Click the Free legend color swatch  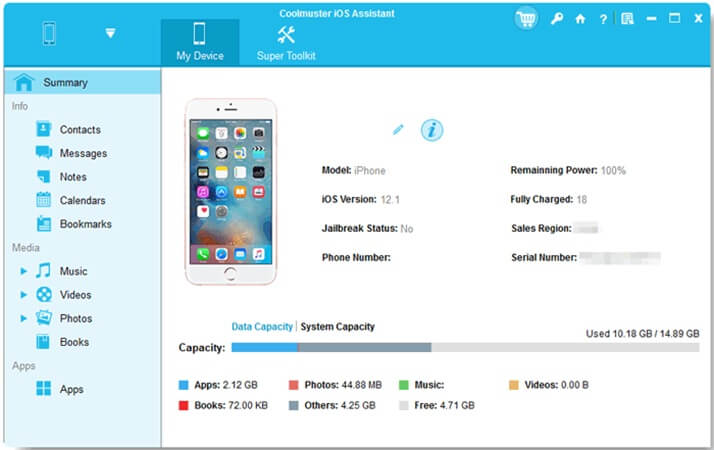403,405
